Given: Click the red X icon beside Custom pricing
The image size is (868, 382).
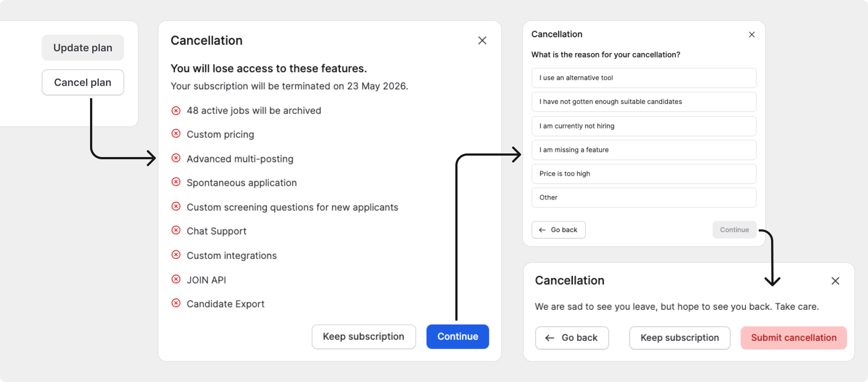Looking at the screenshot, I should click(176, 134).
